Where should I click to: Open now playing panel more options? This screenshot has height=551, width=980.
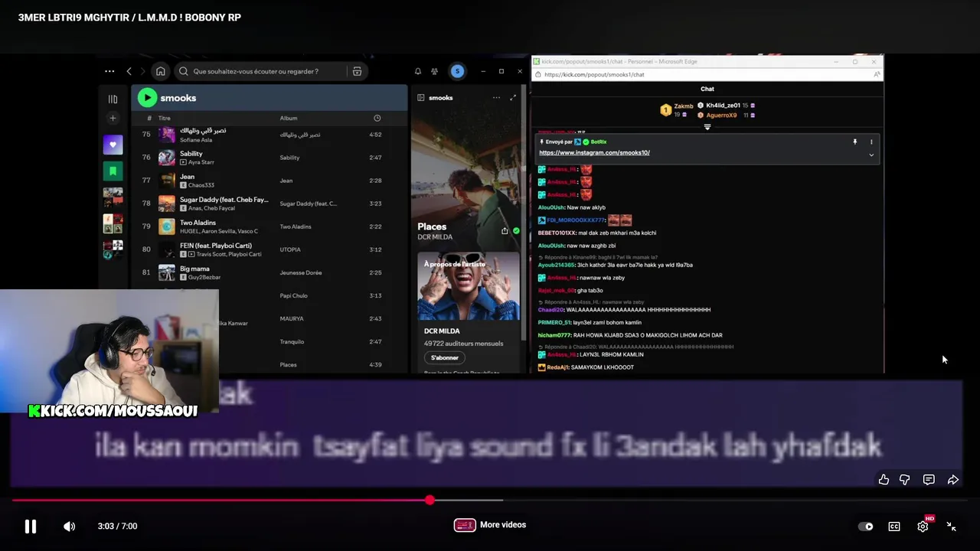[496, 98]
